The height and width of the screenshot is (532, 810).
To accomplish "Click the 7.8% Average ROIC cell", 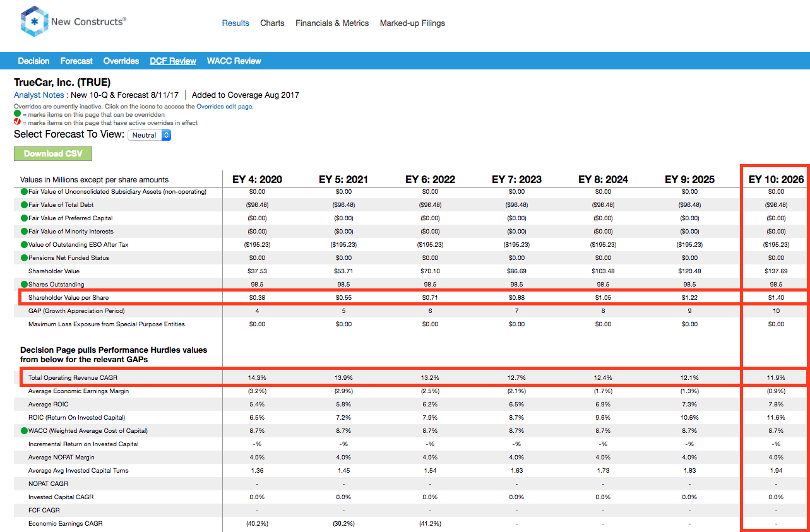I will click(x=776, y=405).
